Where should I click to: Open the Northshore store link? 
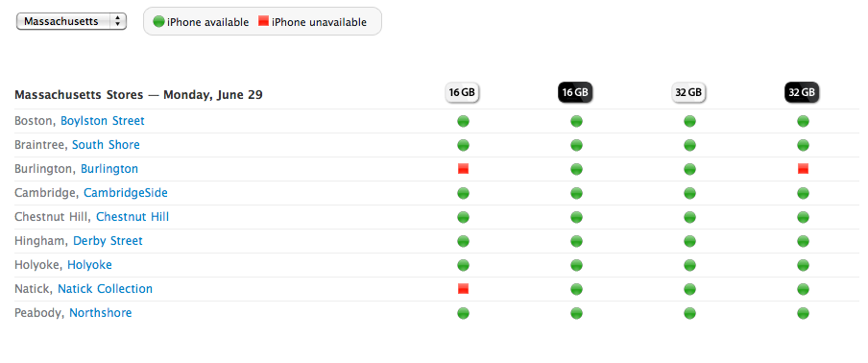coord(101,313)
